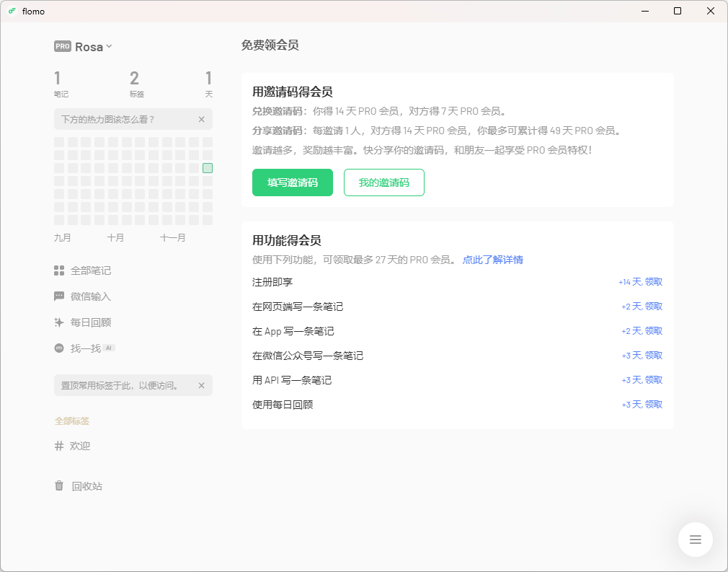Screen dimensions: 728x572
Task: Click the 笔记 count statistic
Action: click(x=58, y=84)
